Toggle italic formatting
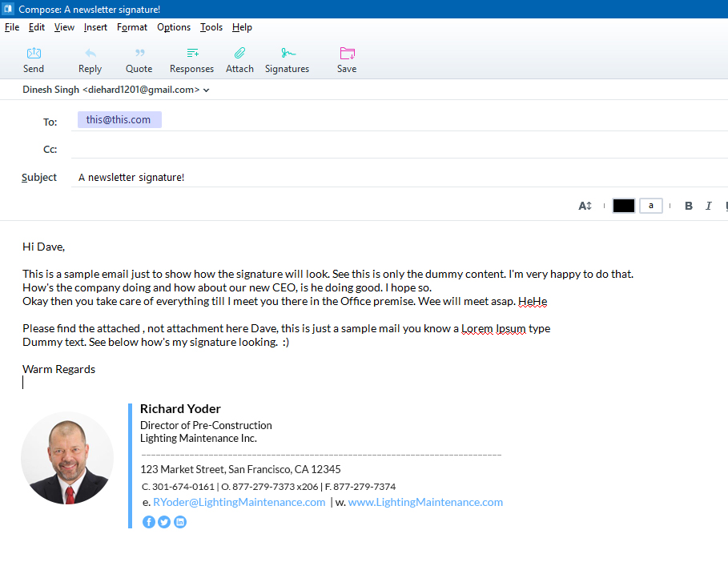 pos(709,206)
